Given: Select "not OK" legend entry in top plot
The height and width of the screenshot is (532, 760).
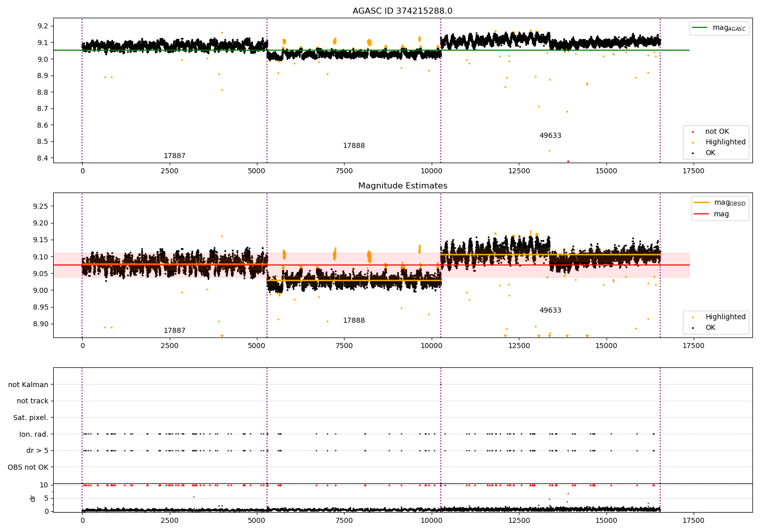Looking at the screenshot, I should (x=717, y=132).
